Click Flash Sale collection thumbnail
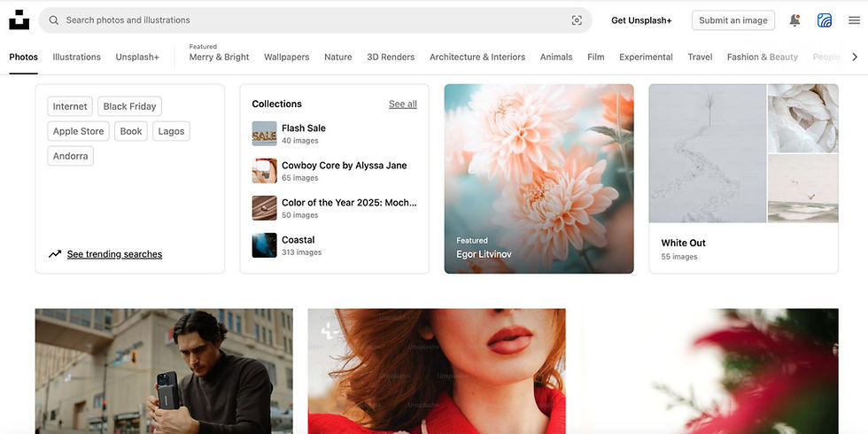The height and width of the screenshot is (434, 868). pyautogui.click(x=264, y=134)
